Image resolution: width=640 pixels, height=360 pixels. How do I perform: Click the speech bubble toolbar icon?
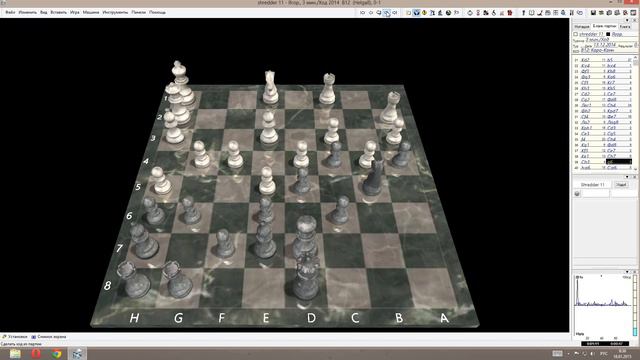click(x=580, y=13)
